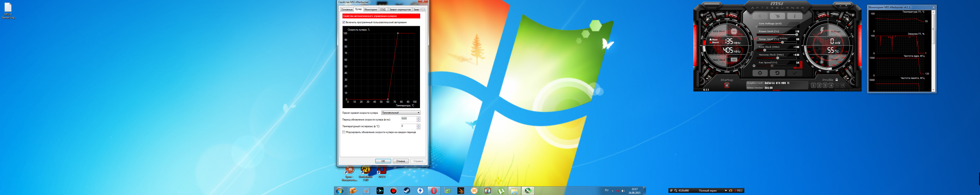Image resolution: width=980 pixels, height=195 pixels.
Task: Open Opera browser from the taskbar
Action: coord(434,191)
